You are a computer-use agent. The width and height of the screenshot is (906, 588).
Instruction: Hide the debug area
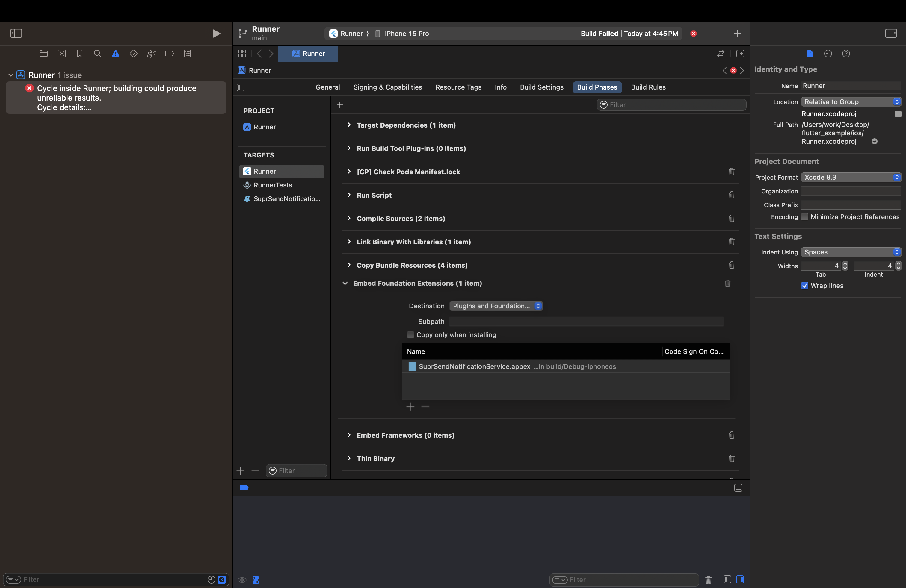pyautogui.click(x=738, y=488)
